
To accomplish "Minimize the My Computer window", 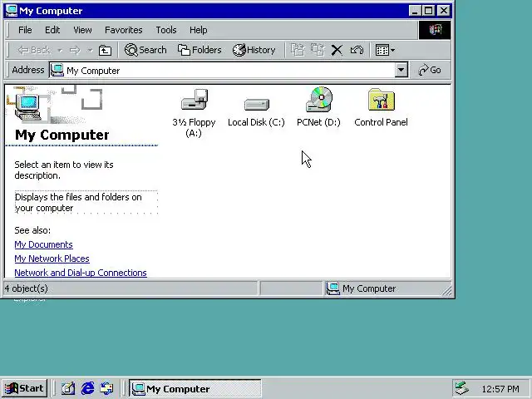I will click(415, 11).
